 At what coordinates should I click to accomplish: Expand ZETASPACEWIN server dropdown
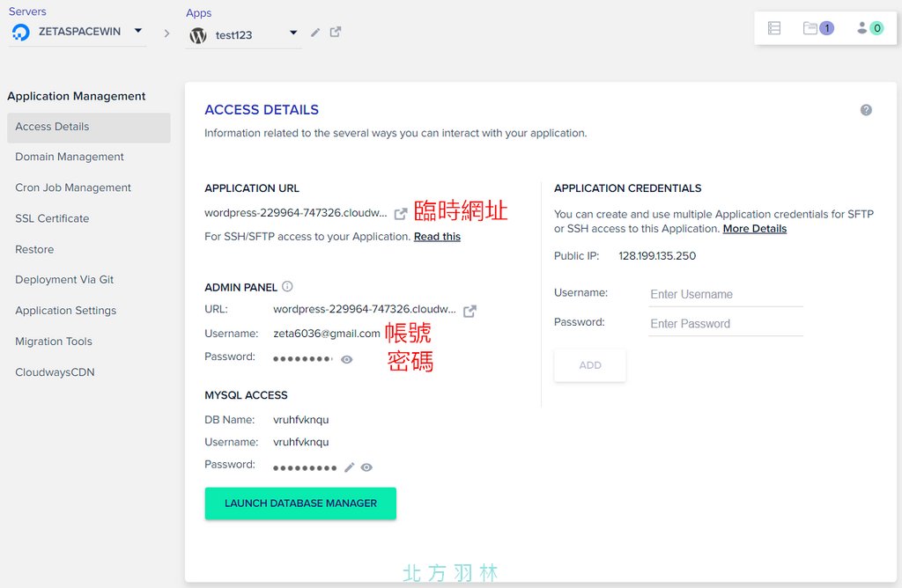click(x=138, y=31)
